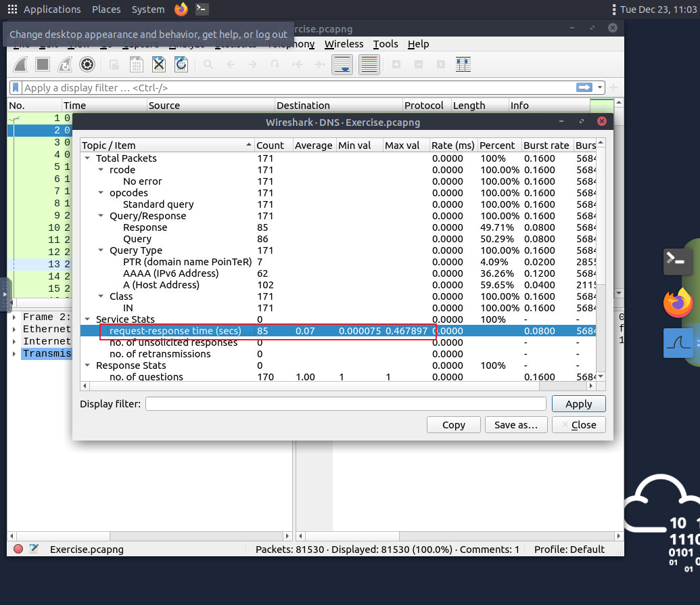The image size is (700, 605).
Task: Click the expert information red circle icon
Action: [18, 549]
